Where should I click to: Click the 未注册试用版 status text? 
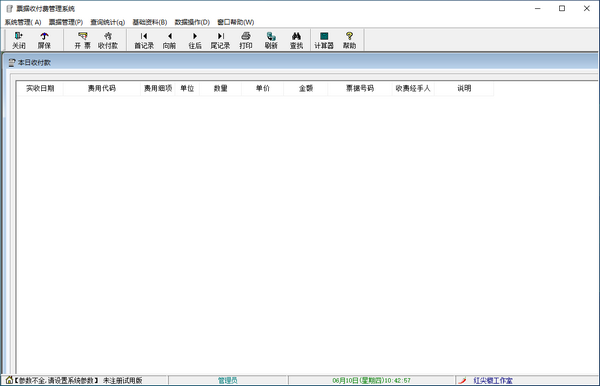pos(122,380)
